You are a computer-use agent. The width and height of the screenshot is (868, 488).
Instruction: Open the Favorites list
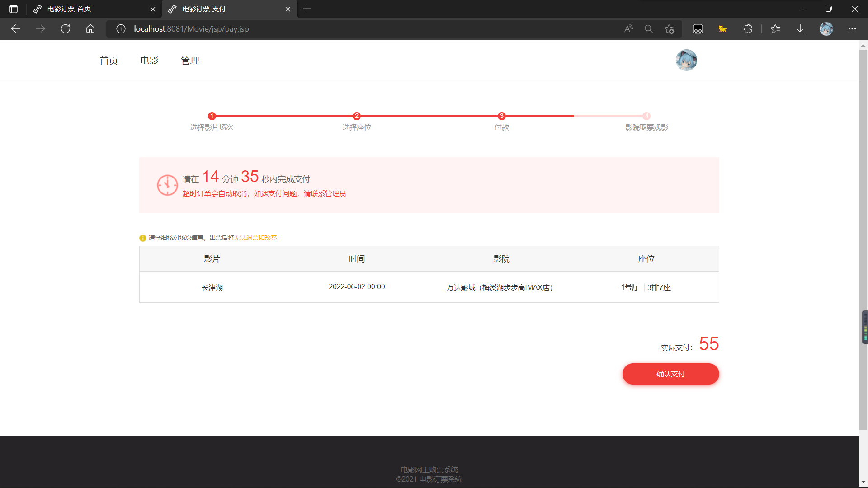click(775, 28)
